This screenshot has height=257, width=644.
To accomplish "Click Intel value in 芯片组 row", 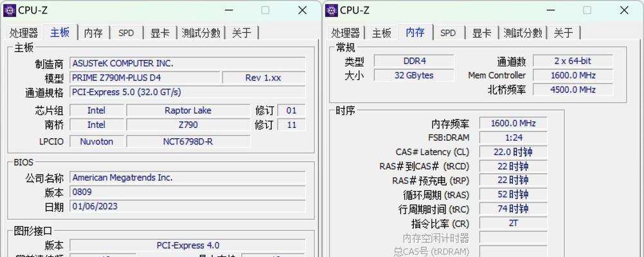I will [96, 111].
